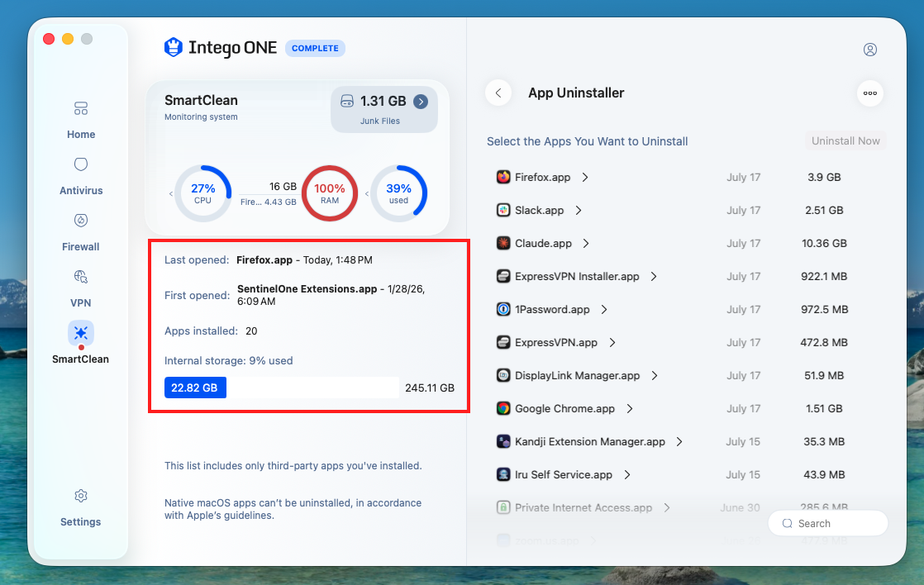Open the Firewall icon in sidebar
Screen dimensions: 924x585
(81, 221)
